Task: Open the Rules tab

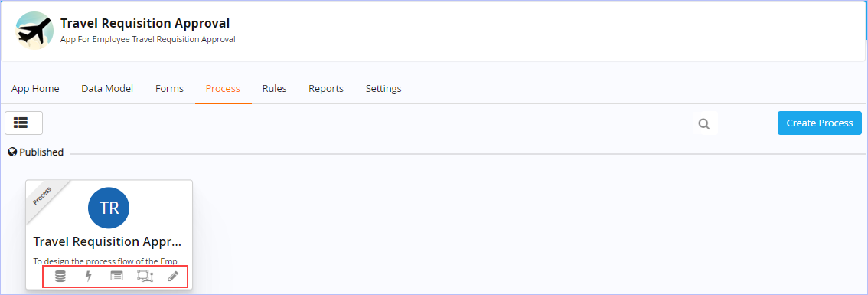Action: point(275,89)
